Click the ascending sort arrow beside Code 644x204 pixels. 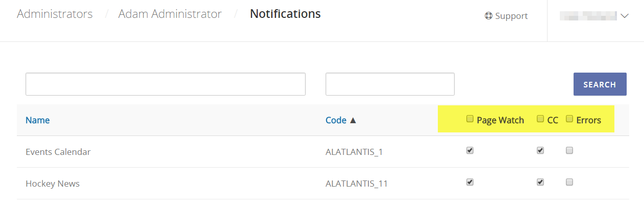(x=353, y=120)
